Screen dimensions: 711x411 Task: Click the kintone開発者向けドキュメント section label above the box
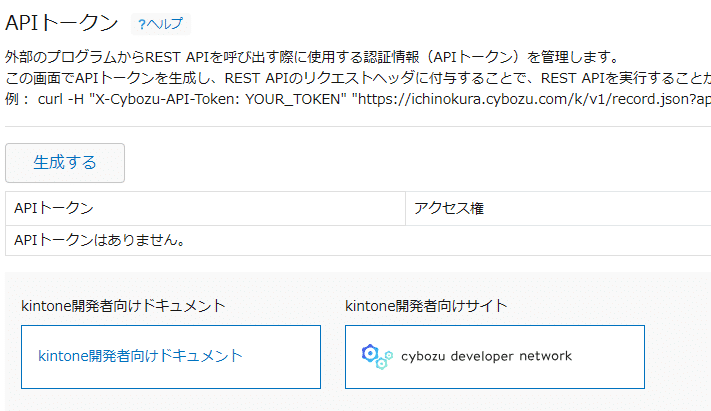click(123, 306)
